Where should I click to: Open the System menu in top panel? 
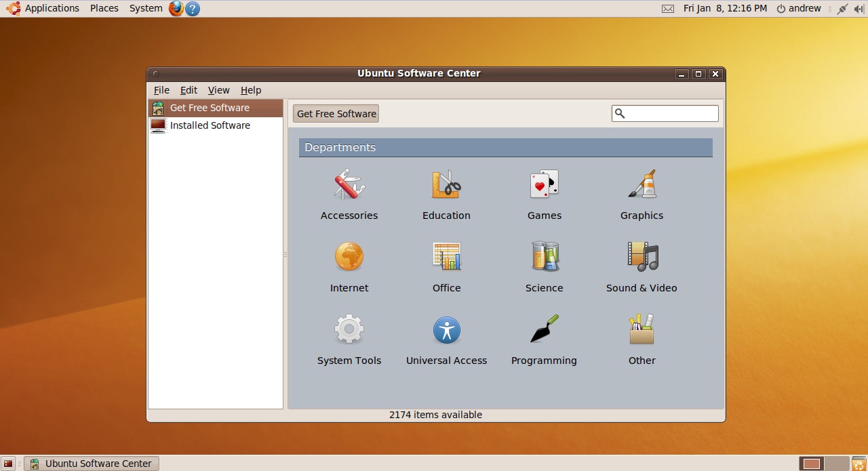click(x=146, y=8)
